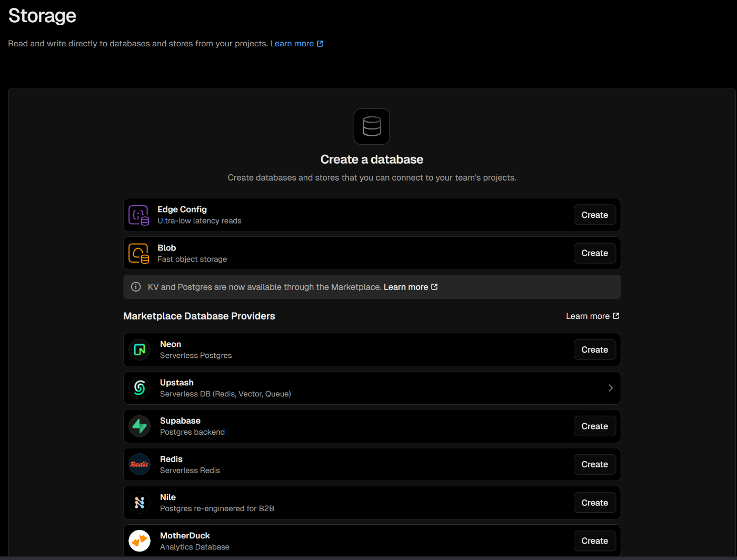Image resolution: width=737 pixels, height=560 pixels.
Task: Click the MotherDuck logo icon
Action: [x=140, y=541]
